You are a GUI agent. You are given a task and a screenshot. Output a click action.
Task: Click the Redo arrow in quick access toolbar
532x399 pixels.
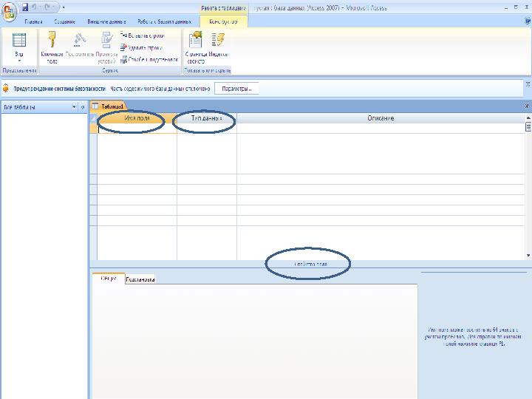(47, 7)
